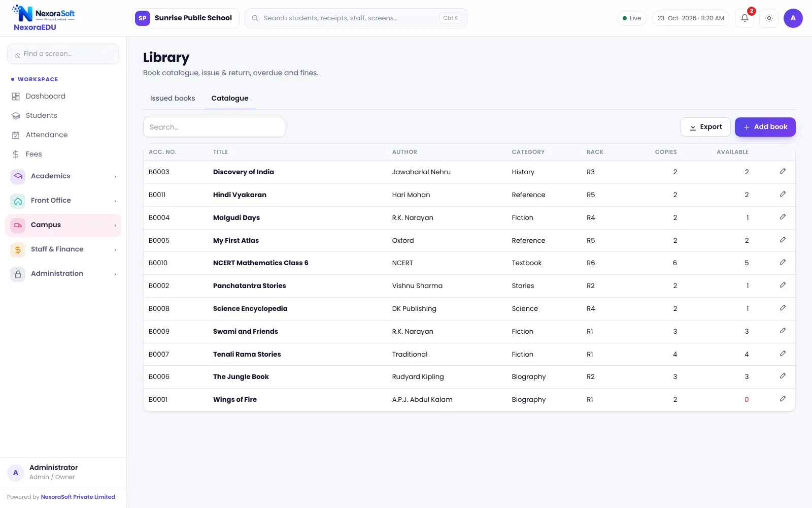The height and width of the screenshot is (508, 812).
Task: Edit NCERT Mathematics Class 6 entry
Action: [783, 263]
